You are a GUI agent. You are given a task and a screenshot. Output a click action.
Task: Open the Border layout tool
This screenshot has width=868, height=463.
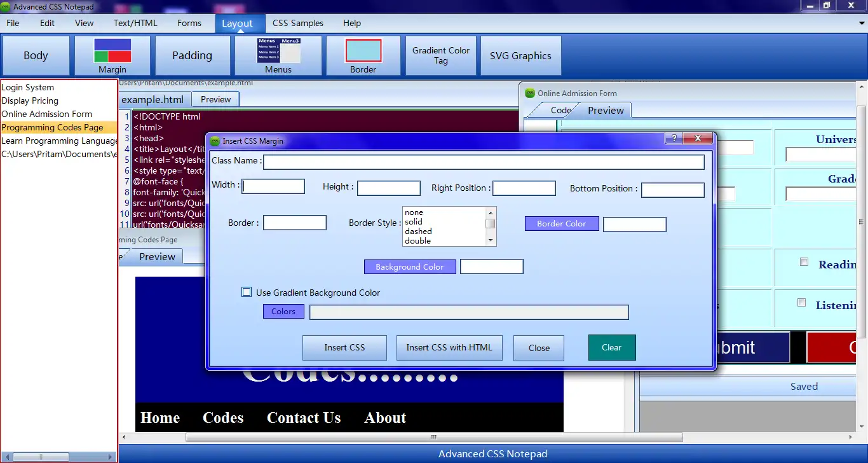(363, 55)
